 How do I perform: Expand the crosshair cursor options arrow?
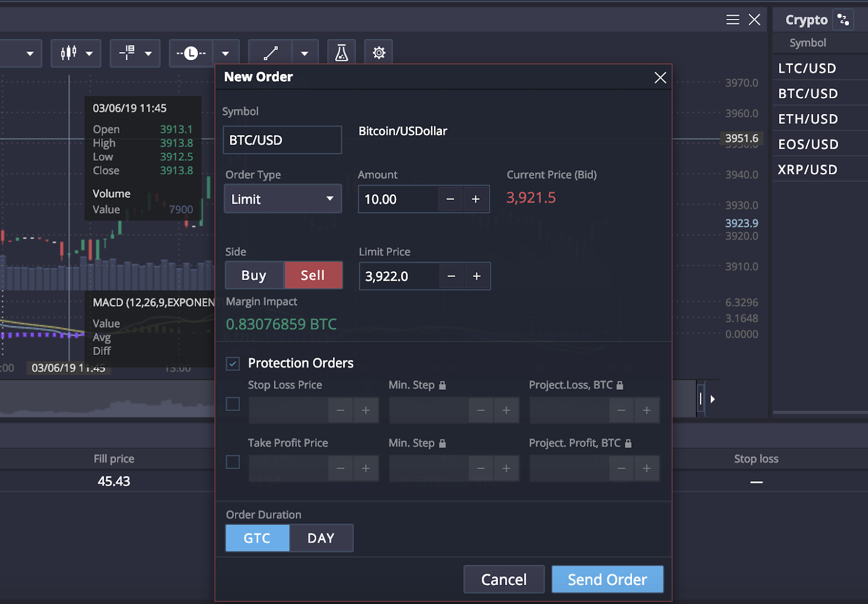tap(148, 53)
